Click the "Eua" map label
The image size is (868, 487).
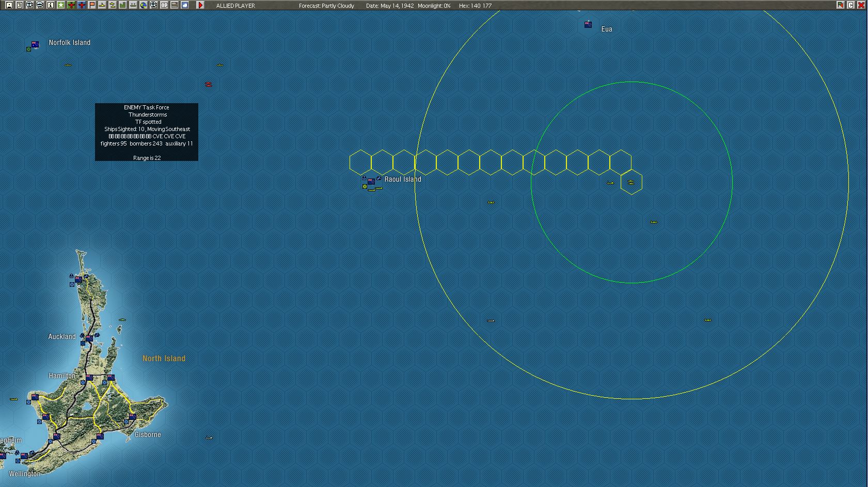607,29
